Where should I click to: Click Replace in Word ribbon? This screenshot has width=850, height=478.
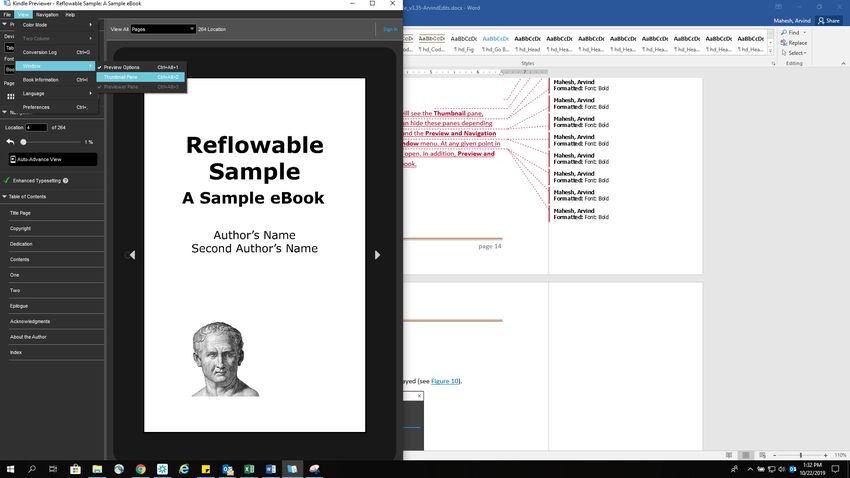[795, 43]
